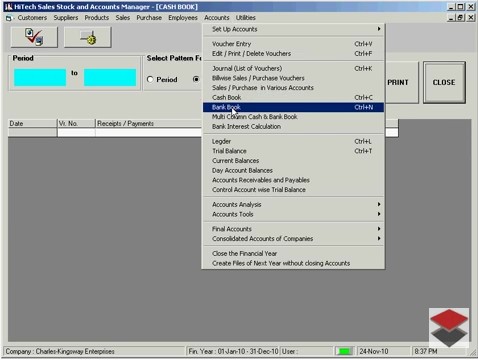Click the Receipts / Payments column header
This screenshot has height=360, width=478.
[149, 124]
